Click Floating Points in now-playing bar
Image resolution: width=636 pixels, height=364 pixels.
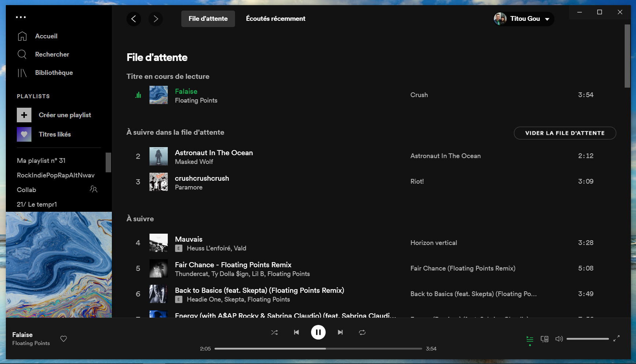tap(31, 343)
